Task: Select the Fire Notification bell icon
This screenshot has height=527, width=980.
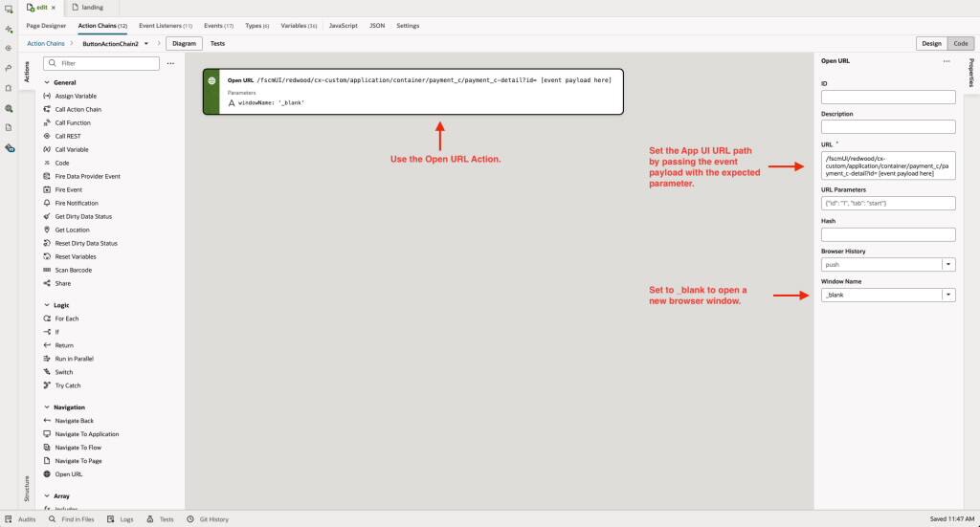Action: coord(47,204)
